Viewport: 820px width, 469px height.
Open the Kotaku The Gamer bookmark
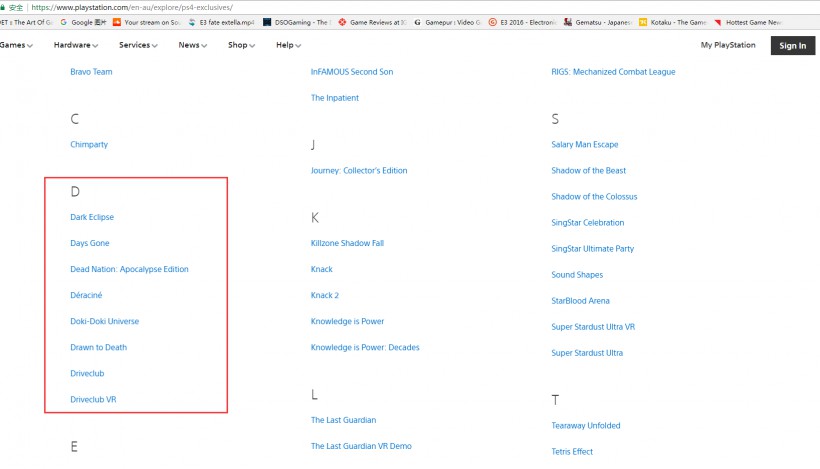click(673, 22)
